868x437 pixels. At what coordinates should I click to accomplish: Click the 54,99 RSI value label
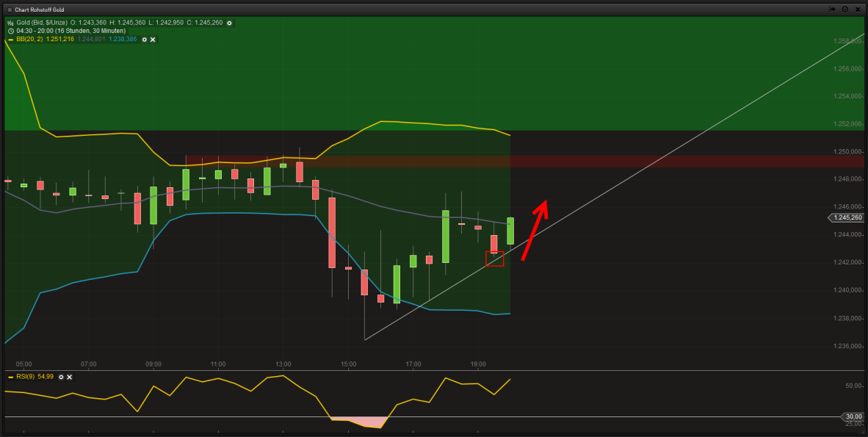[x=45, y=377]
